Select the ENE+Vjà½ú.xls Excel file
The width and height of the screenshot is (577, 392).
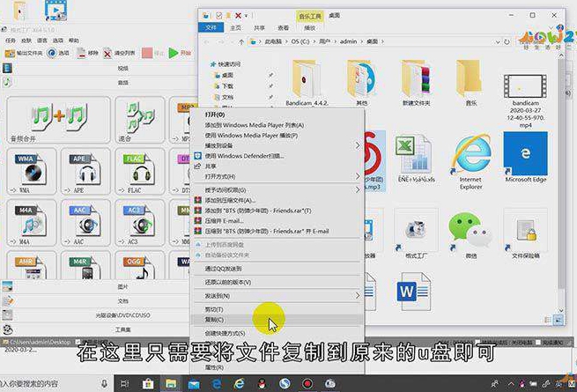[416, 159]
